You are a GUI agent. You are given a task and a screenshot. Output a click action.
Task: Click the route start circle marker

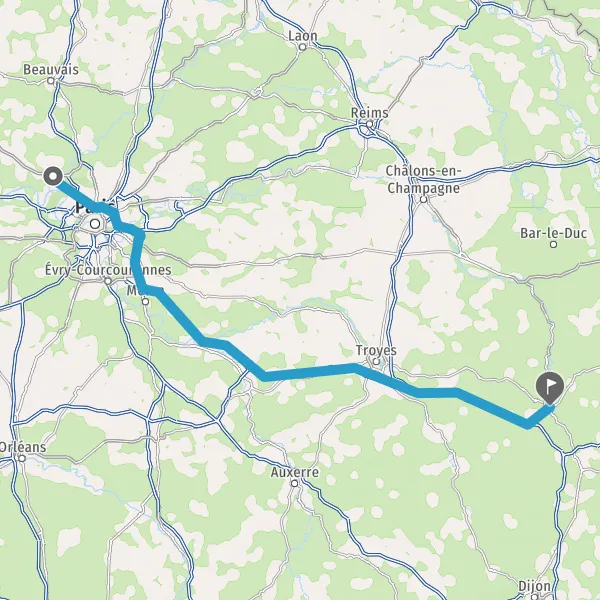53,176
